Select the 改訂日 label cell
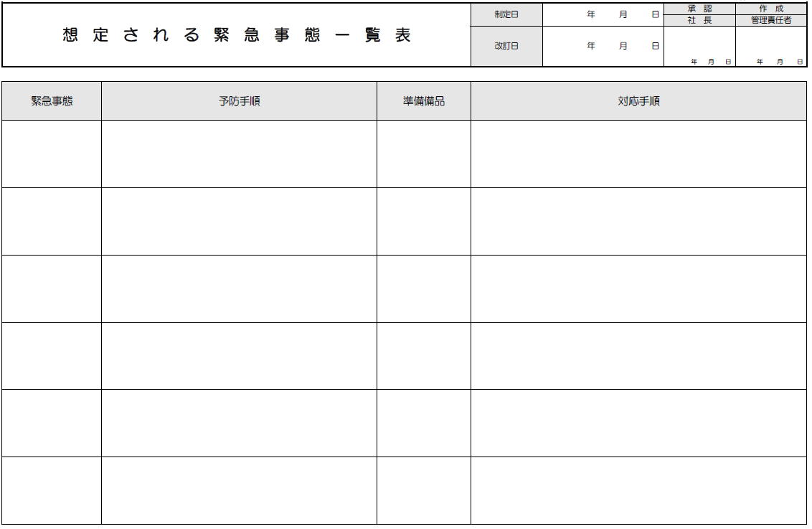 [506, 46]
